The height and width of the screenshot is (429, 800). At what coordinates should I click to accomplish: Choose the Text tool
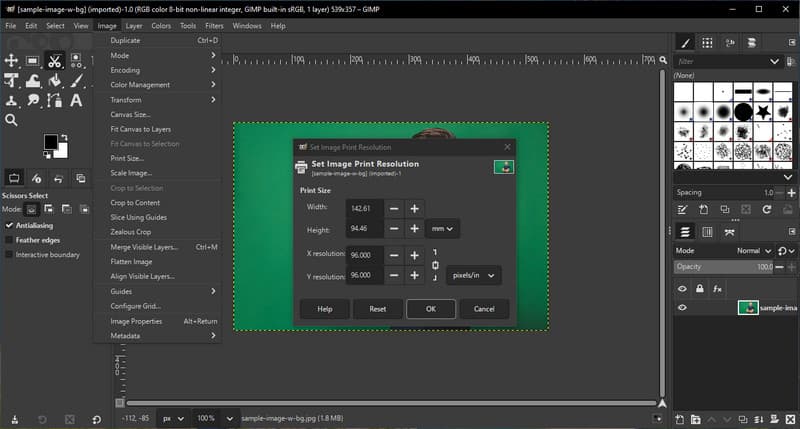[75, 101]
